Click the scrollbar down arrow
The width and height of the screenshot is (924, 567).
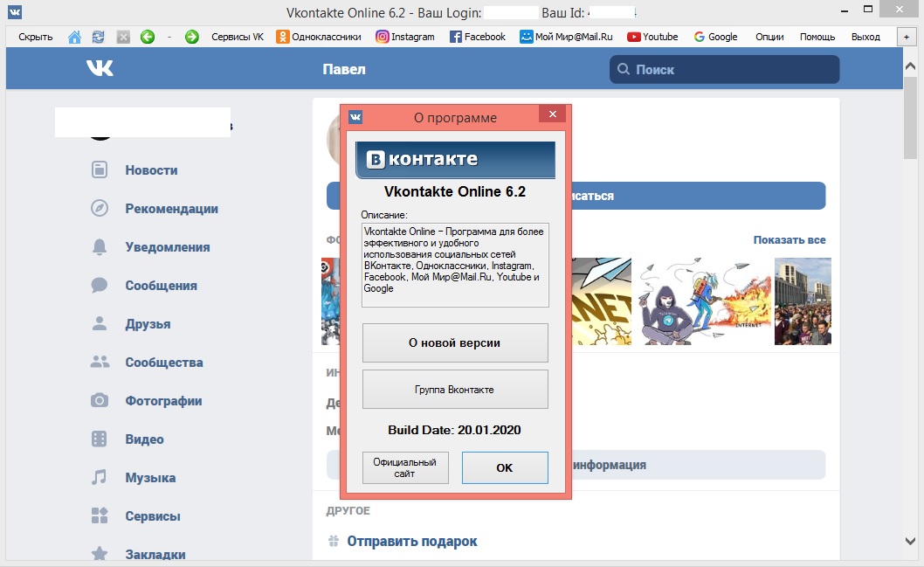[910, 541]
